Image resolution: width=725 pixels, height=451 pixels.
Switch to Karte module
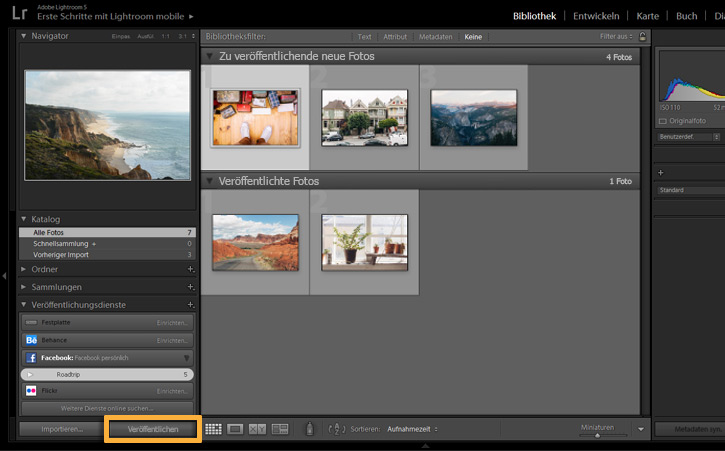[x=647, y=16]
